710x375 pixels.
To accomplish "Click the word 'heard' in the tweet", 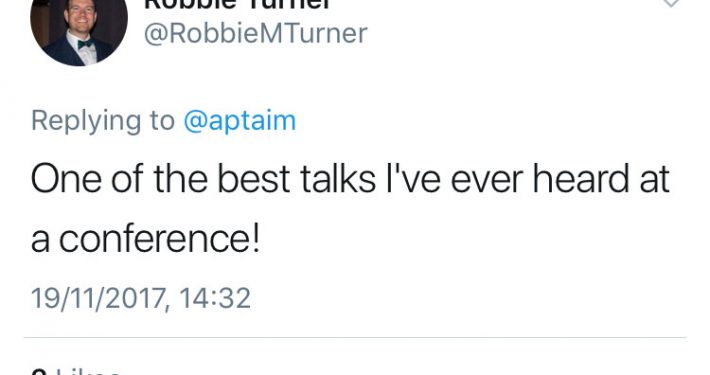I will click(581, 179).
